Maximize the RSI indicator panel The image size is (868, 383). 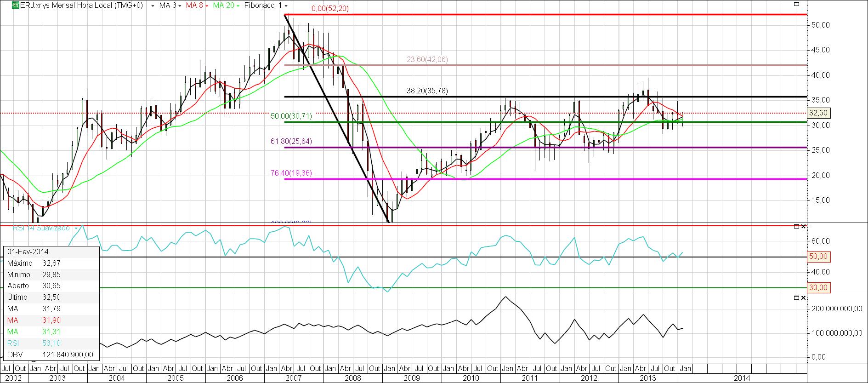[x=797, y=227]
